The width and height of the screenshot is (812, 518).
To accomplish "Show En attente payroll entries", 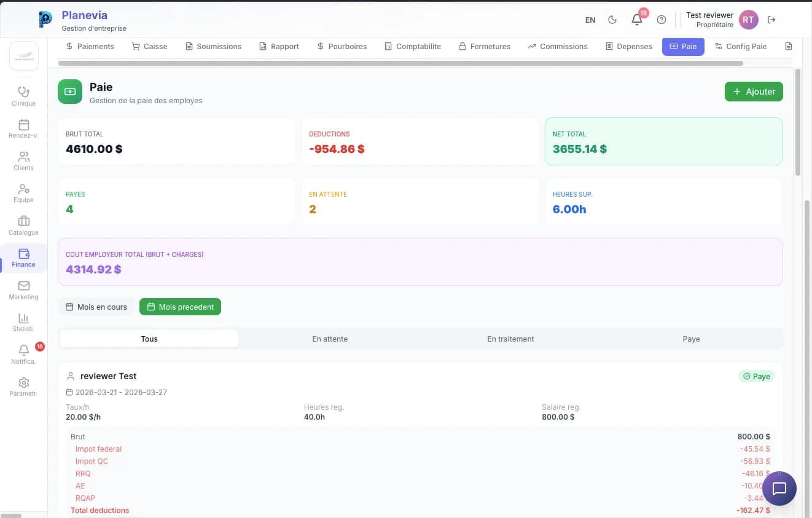I will pyautogui.click(x=330, y=339).
